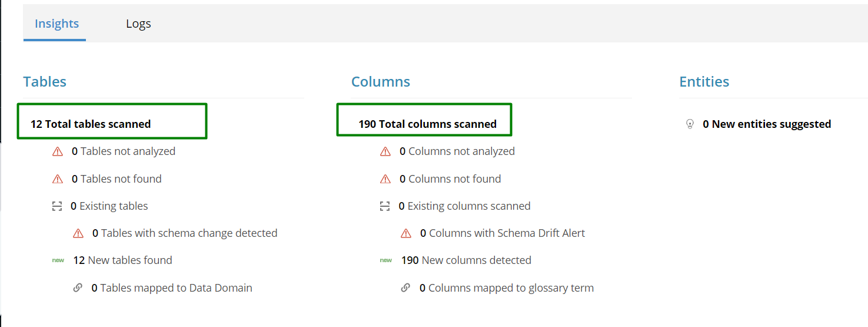Click the Entities section heading
This screenshot has width=868, height=327.
[704, 82]
